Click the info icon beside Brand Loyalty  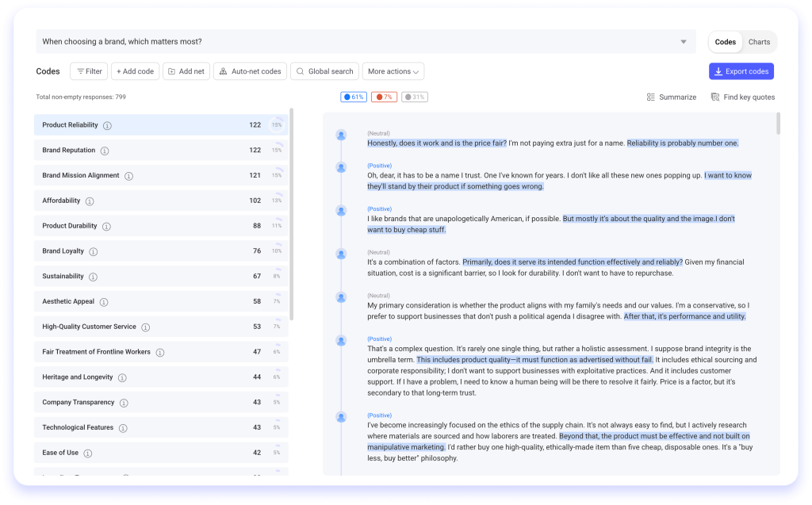93,251
